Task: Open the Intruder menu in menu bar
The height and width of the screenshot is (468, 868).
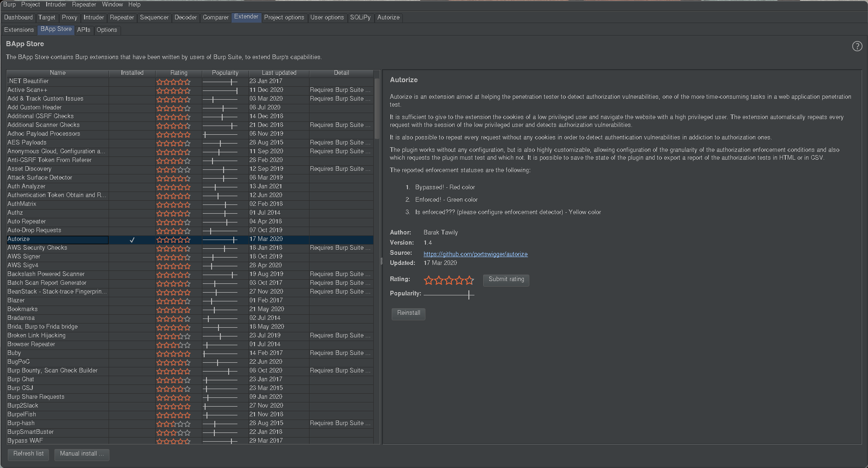Action: point(56,5)
